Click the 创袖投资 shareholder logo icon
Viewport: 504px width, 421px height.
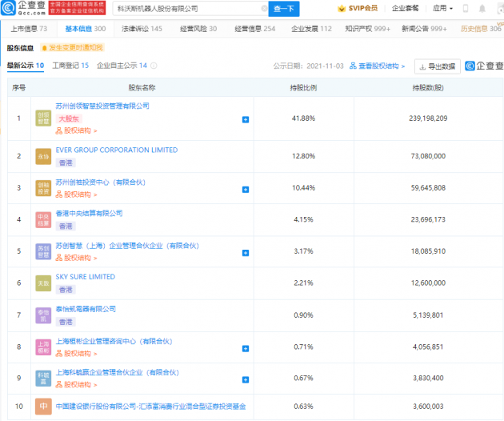pos(43,188)
